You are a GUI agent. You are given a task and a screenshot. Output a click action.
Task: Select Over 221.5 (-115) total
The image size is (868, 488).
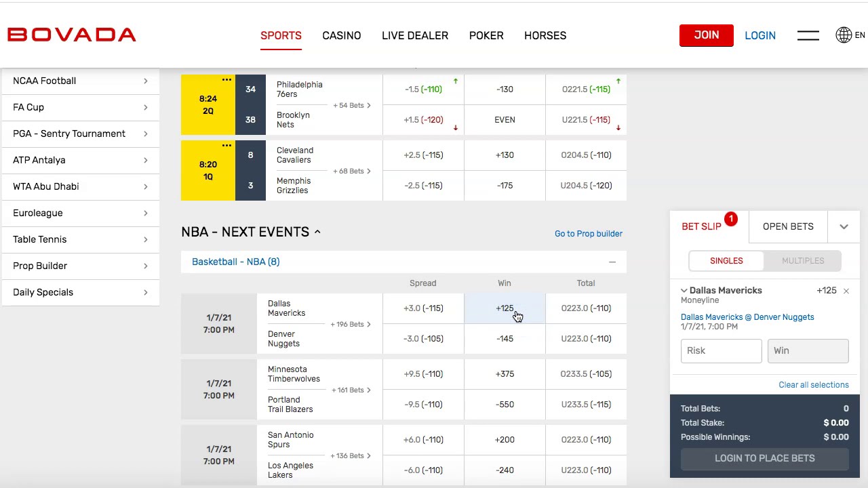click(x=586, y=89)
